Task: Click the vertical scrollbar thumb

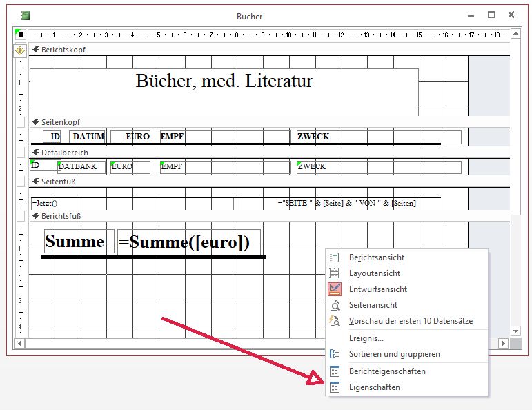Action: pos(515,126)
